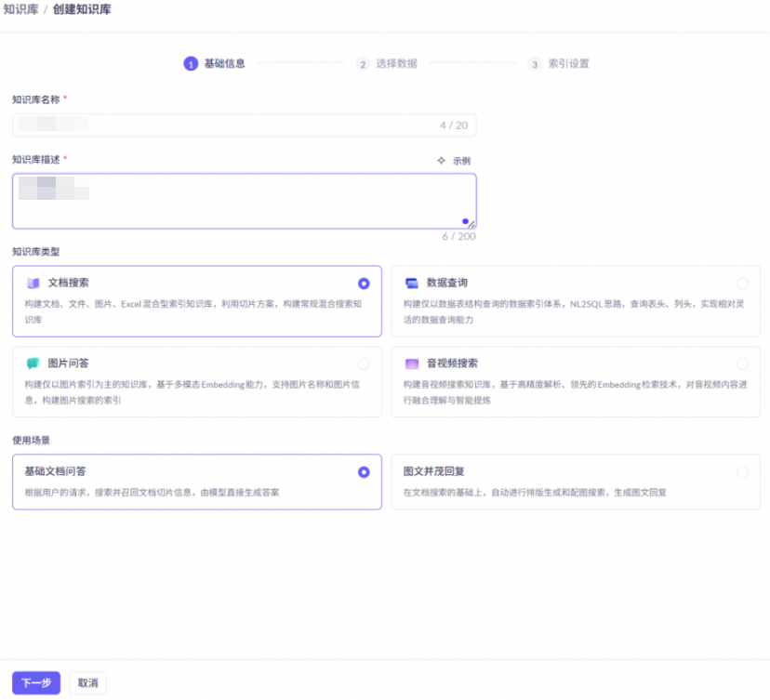Go to the 索引设置 step
This screenshot has height=700, width=770.
(x=568, y=64)
